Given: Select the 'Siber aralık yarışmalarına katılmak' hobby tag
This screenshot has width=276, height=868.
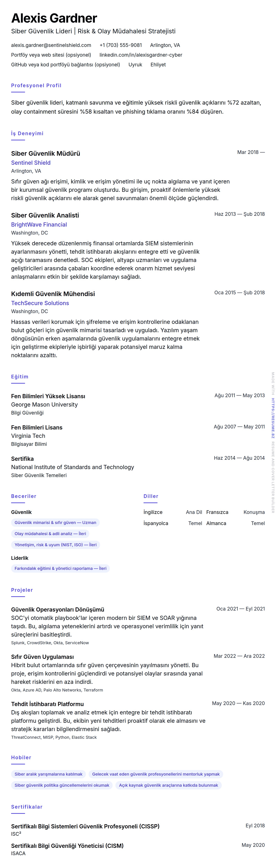Looking at the screenshot, I should [48, 774].
